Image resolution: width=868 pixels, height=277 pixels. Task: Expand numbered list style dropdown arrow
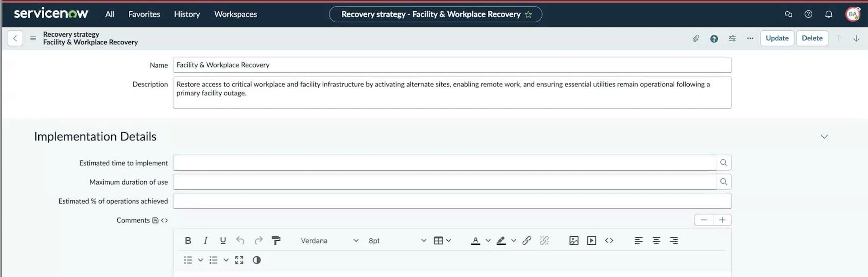click(x=226, y=260)
